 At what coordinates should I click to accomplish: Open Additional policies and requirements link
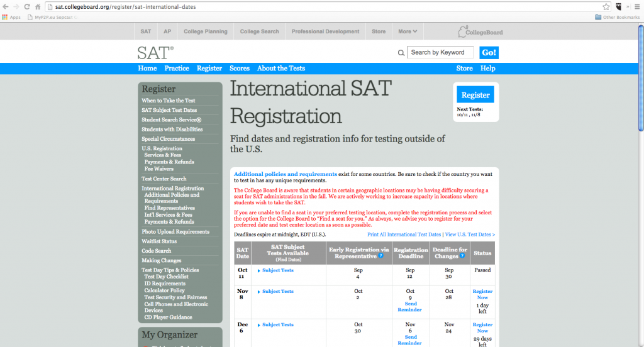point(286,174)
